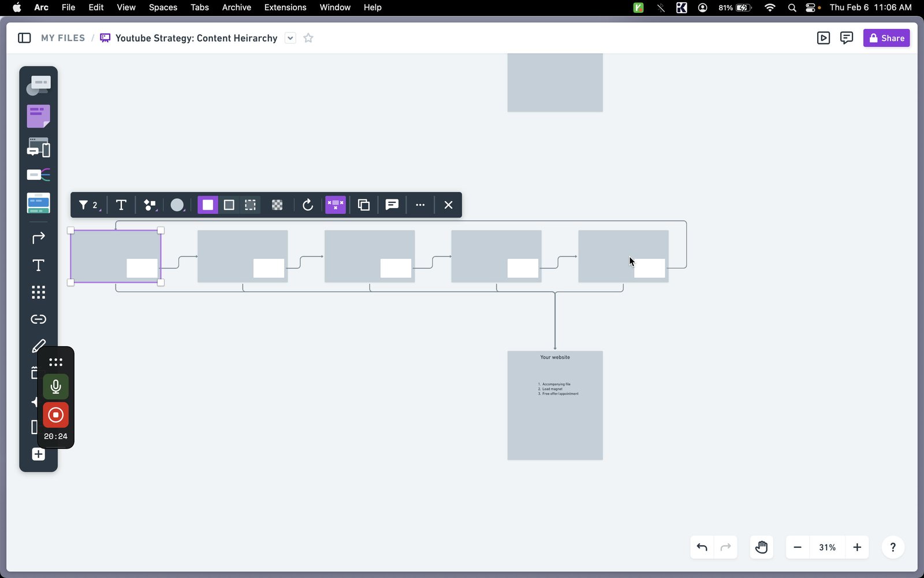The image size is (924, 578).
Task: Expand the file title dropdown chevron
Action: [290, 38]
